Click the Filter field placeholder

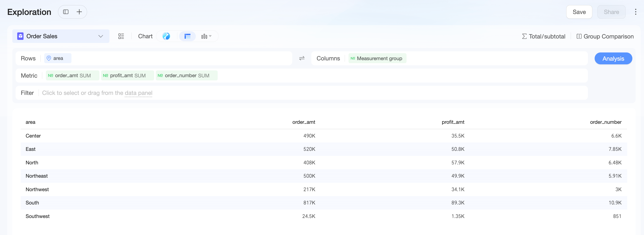[x=97, y=93]
